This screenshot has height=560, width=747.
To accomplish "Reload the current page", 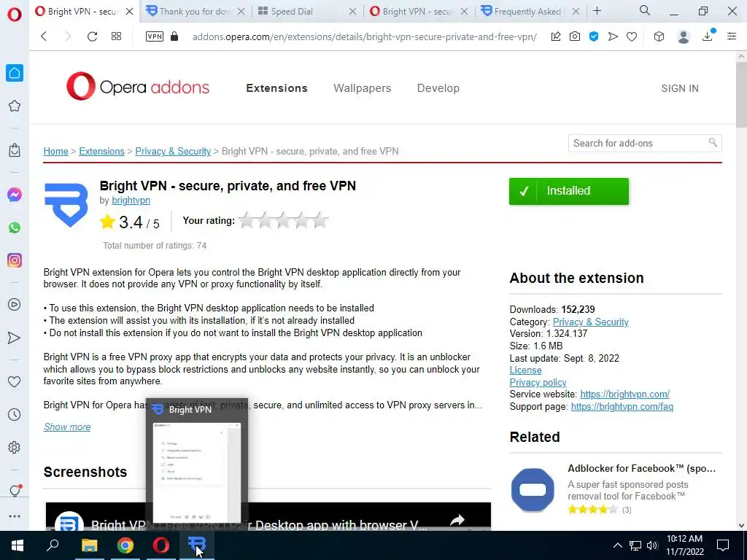I will [92, 36].
